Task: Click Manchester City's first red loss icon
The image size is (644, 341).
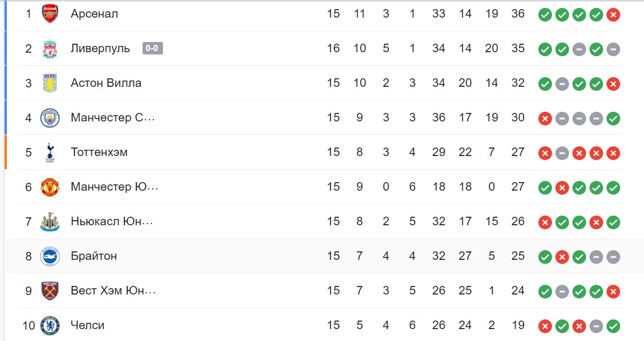Action: [545, 119]
